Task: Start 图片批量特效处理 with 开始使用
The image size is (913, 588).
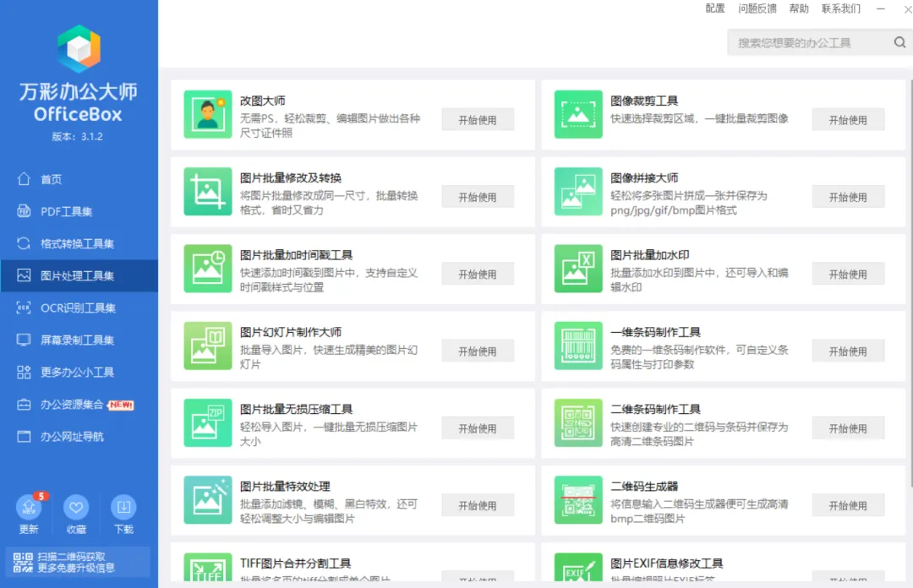Action: tap(478, 505)
